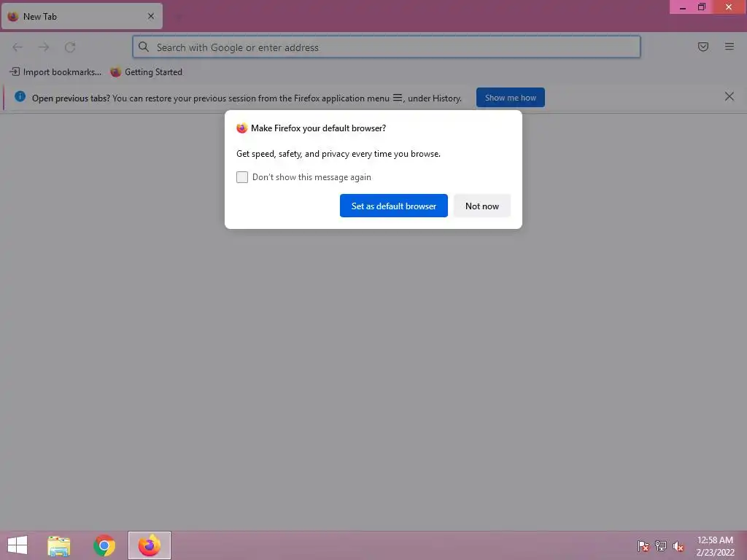Click the Firefox taskbar icon
Image resolution: width=747 pixels, height=560 pixels.
pos(150,545)
